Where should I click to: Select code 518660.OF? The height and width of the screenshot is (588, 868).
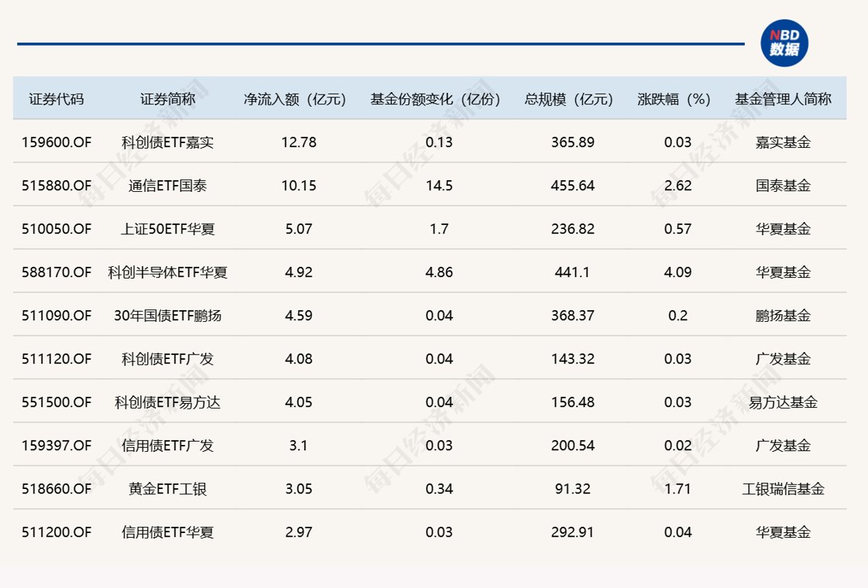tap(57, 488)
